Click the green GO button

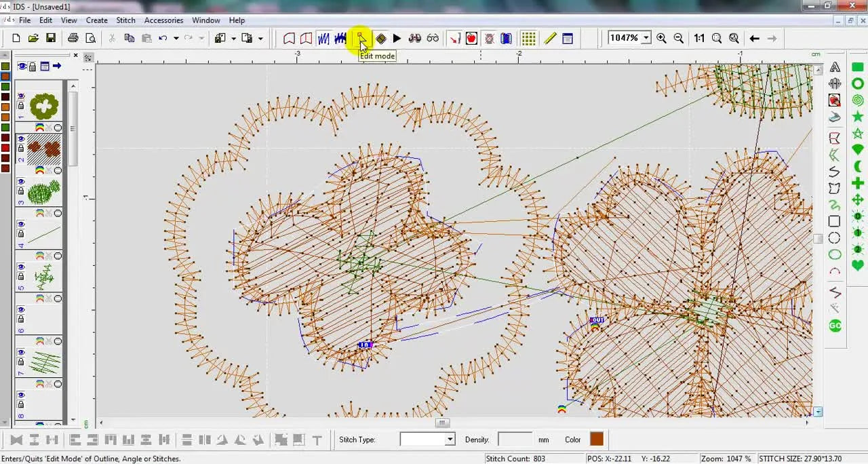point(835,326)
